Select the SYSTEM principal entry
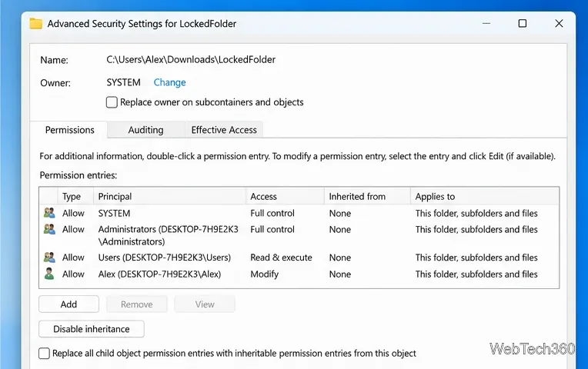 [114, 213]
